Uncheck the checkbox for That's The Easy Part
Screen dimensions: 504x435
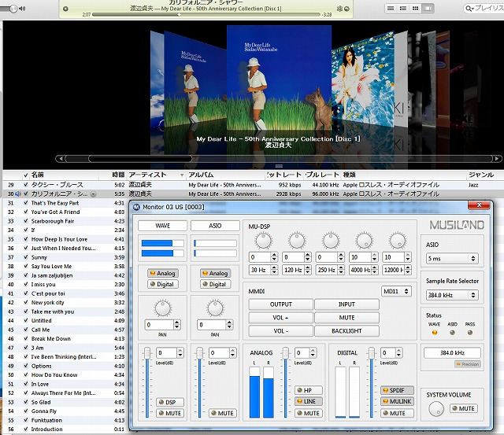[x=26, y=203]
